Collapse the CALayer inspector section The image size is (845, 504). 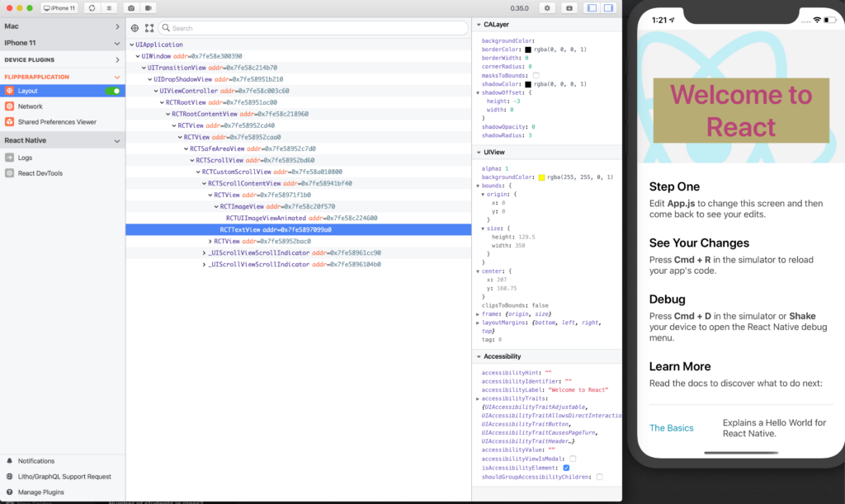(479, 25)
